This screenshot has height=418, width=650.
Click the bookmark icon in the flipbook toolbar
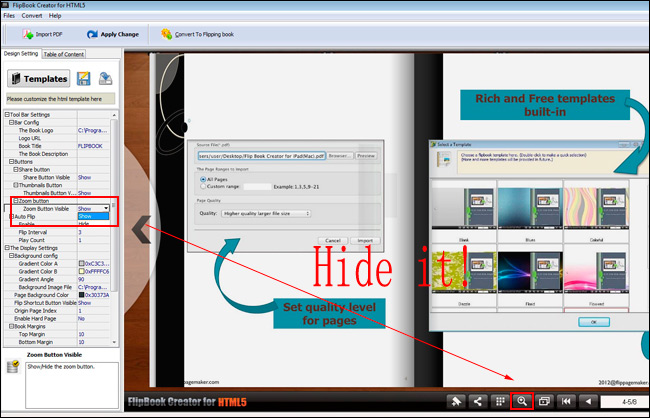click(x=456, y=401)
